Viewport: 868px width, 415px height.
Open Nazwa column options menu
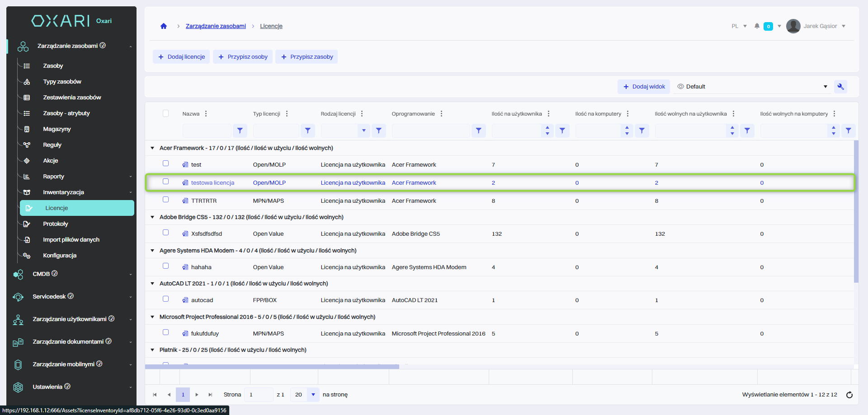pyautogui.click(x=206, y=114)
